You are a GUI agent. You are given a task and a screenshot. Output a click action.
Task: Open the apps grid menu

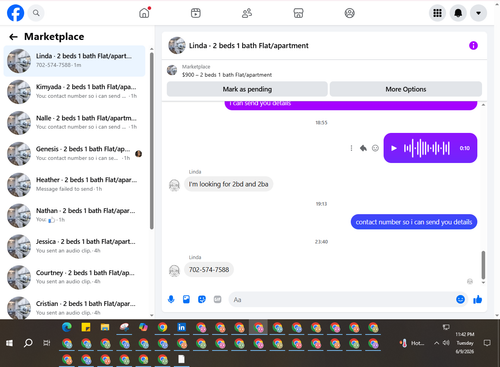(x=437, y=13)
